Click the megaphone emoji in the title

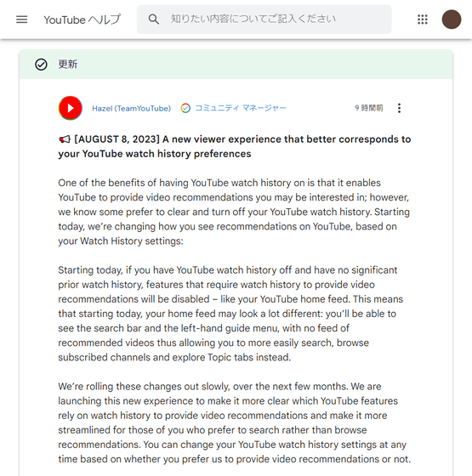65,139
